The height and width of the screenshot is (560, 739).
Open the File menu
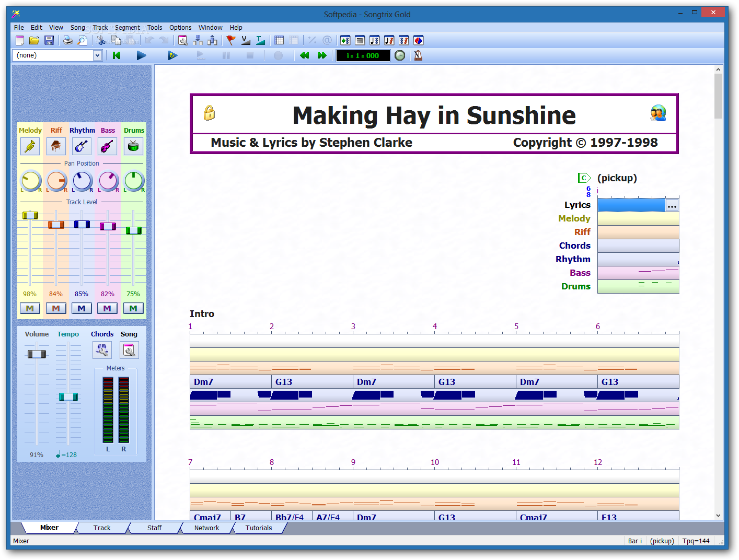[19, 28]
